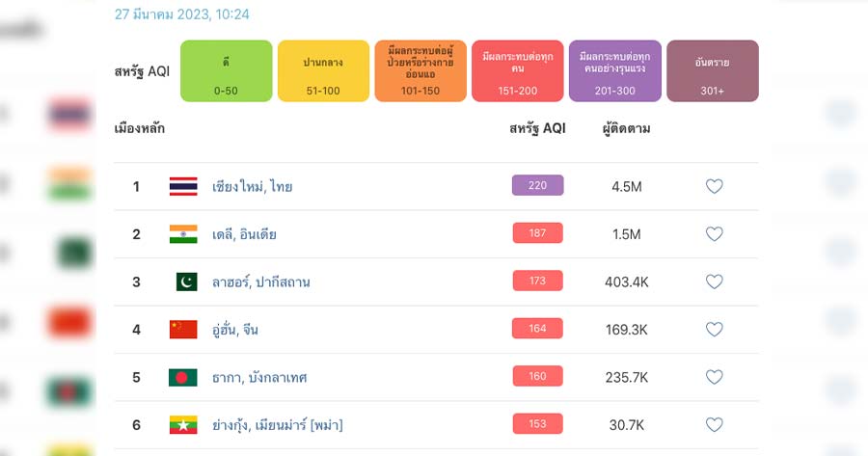Open the ธากา, บังกลาเทศ city link

(259, 377)
